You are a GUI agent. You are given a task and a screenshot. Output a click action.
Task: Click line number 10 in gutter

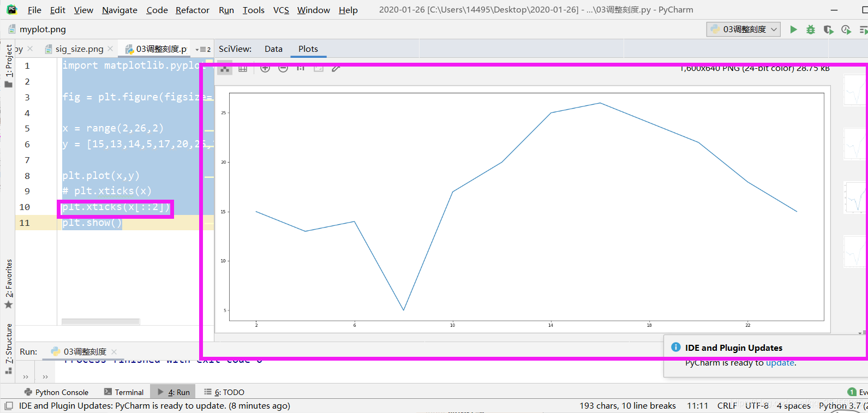point(25,207)
